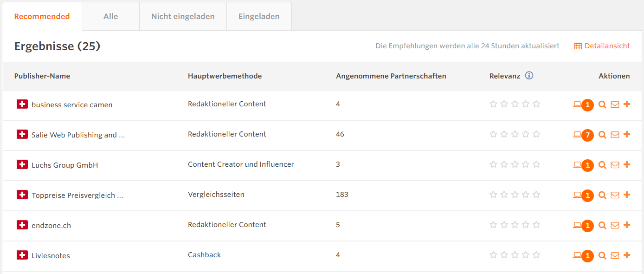
Task: Click the Liviesnotes publisher name
Action: [51, 256]
